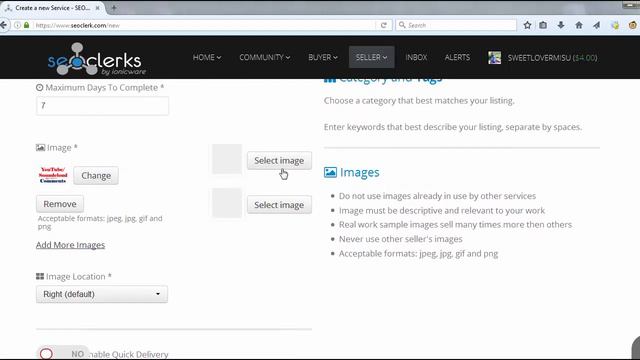Click the second empty image placeholder
The image size is (640, 360).
click(x=227, y=203)
